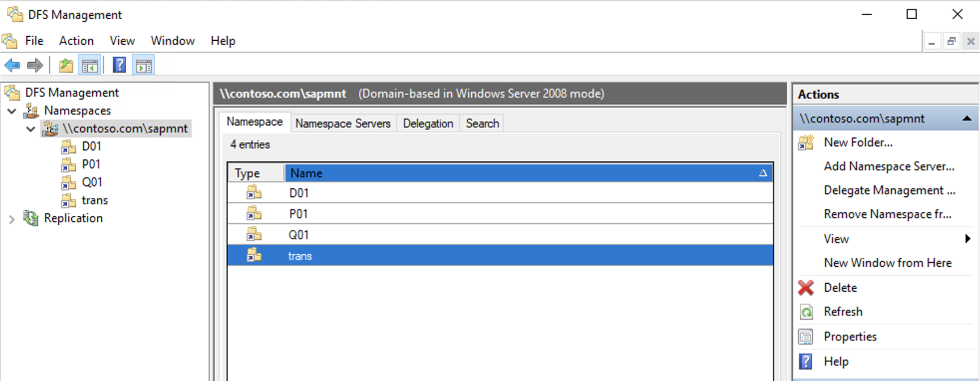Screen dimensions: 980x381
Task: Open the Action menu
Action: click(76, 41)
